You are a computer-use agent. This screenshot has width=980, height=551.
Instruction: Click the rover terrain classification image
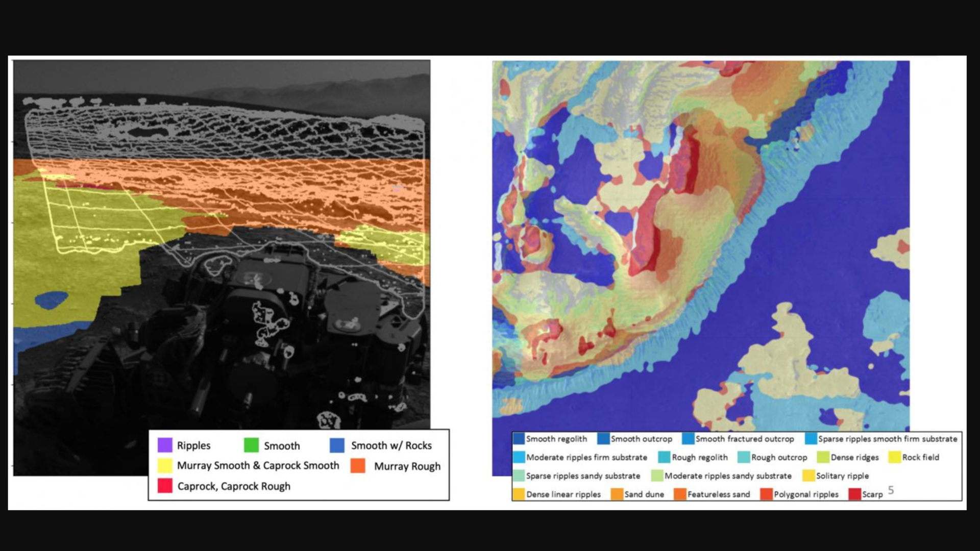(222, 268)
